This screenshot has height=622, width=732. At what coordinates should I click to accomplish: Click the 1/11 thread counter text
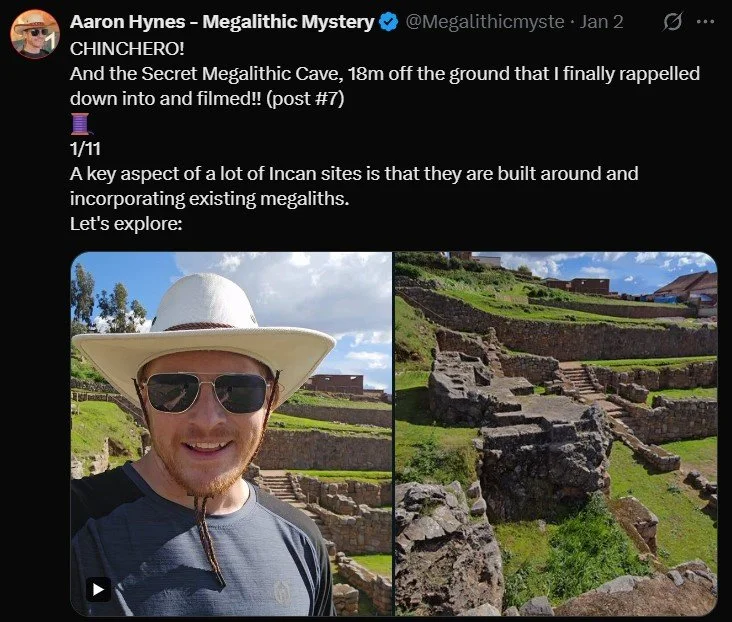coord(85,149)
